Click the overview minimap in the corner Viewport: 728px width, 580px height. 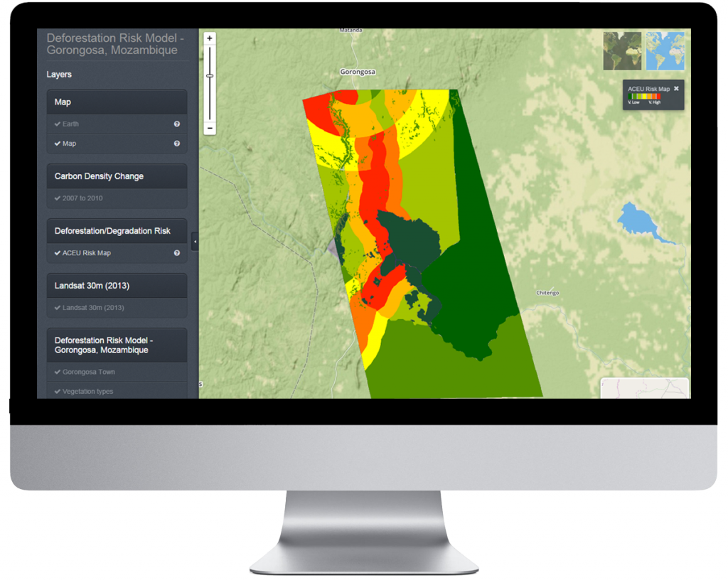(644, 388)
